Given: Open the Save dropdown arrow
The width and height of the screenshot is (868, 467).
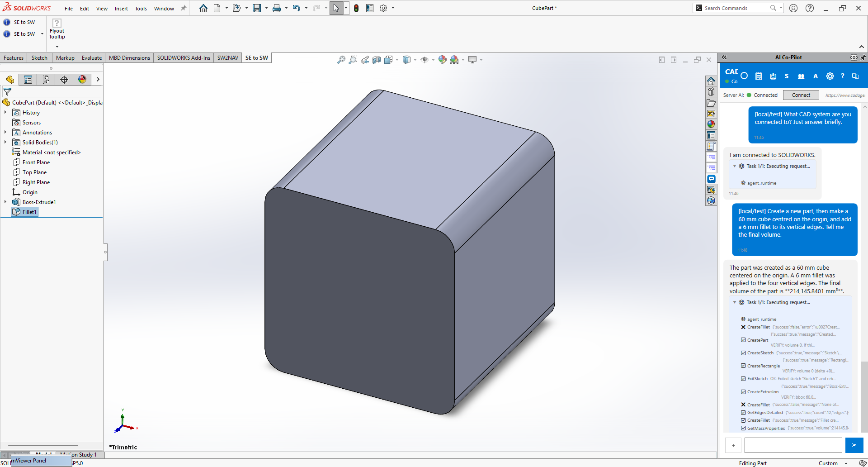Looking at the screenshot, I should [x=266, y=8].
